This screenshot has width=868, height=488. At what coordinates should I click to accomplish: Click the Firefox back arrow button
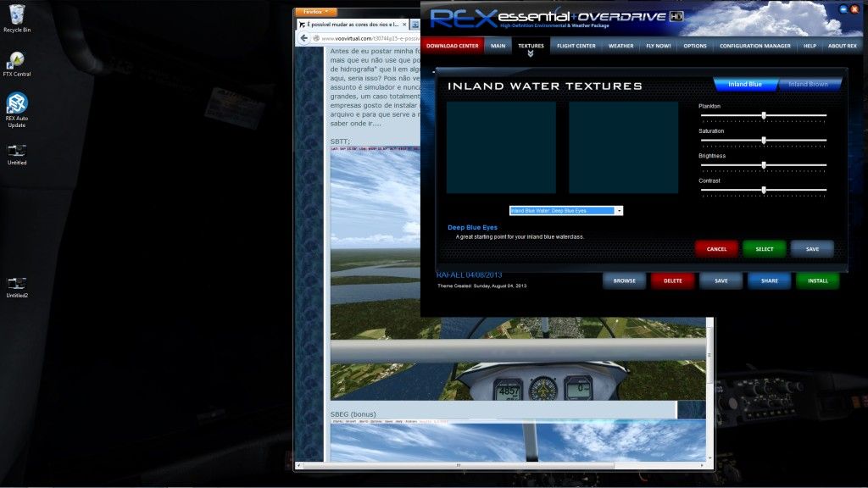click(303, 38)
